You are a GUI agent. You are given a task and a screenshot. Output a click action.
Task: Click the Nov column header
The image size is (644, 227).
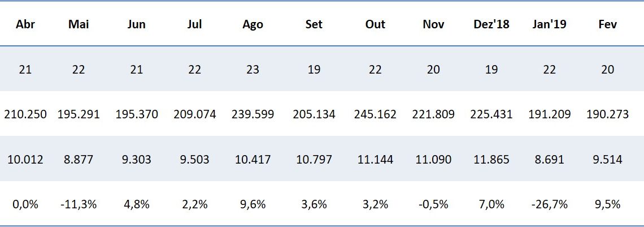[x=433, y=24]
